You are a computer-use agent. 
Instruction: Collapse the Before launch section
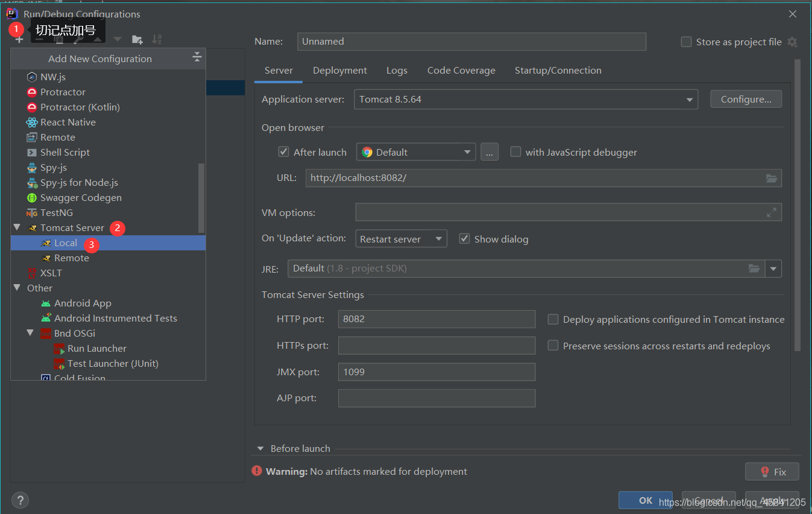(x=260, y=448)
